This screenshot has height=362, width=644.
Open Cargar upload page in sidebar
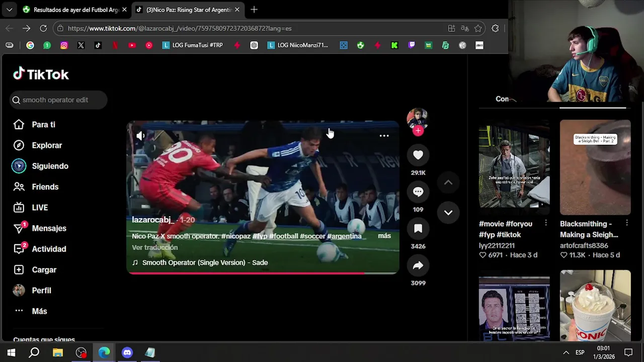pyautogui.click(x=35, y=269)
